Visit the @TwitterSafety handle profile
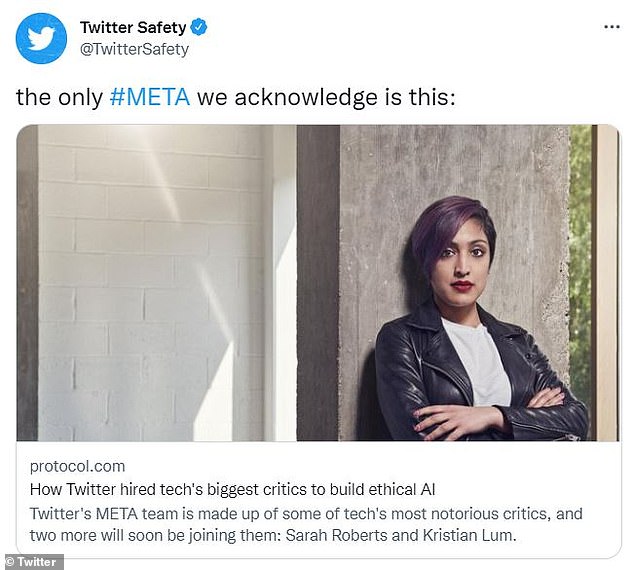 134,48
